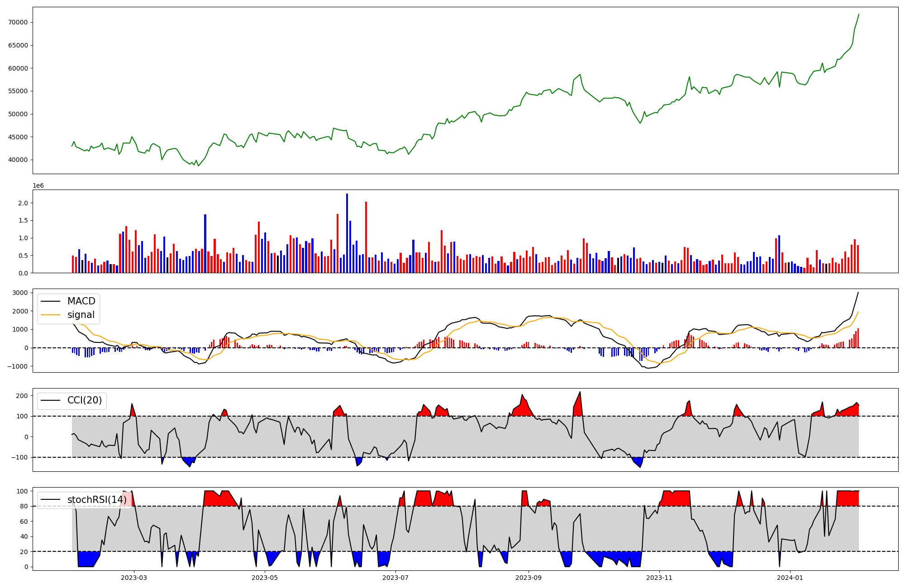Click the 2023-09 date tick label
905x588 pixels.
tap(529, 578)
